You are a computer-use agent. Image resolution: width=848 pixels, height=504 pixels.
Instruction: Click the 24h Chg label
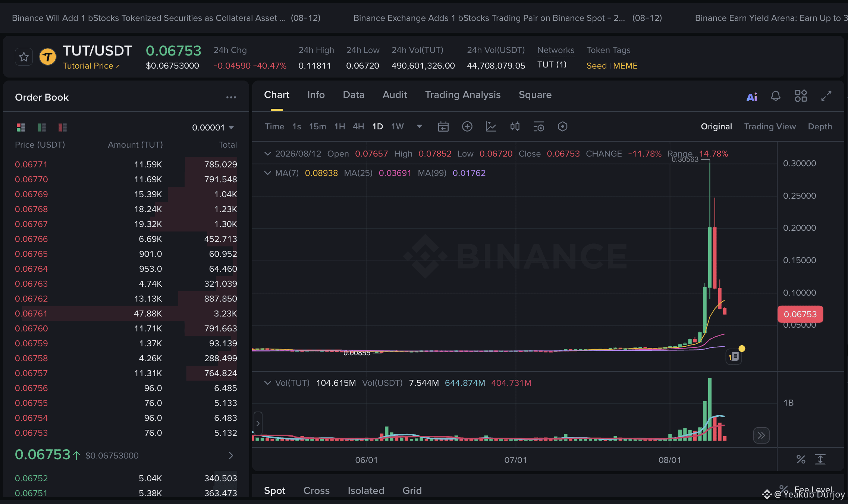(230, 50)
